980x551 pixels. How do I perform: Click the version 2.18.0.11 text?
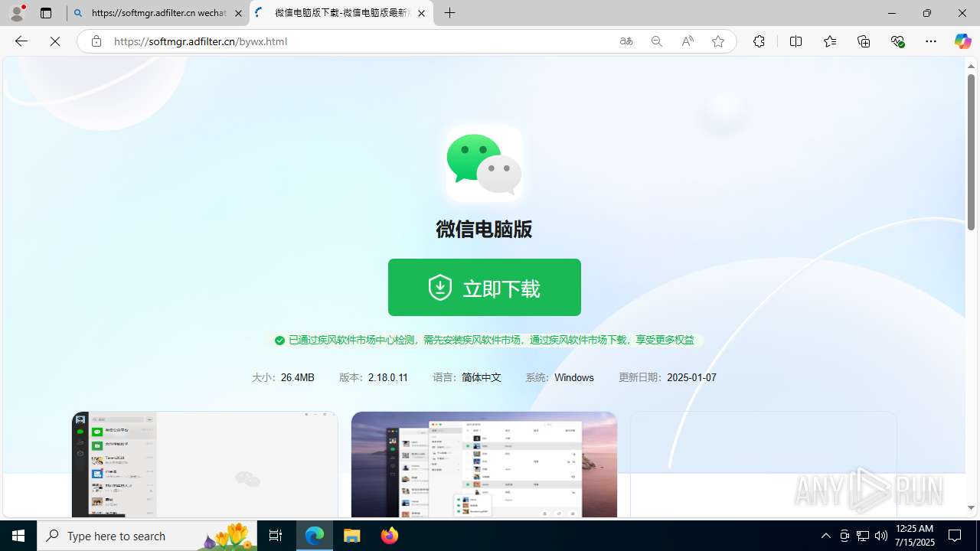[388, 377]
